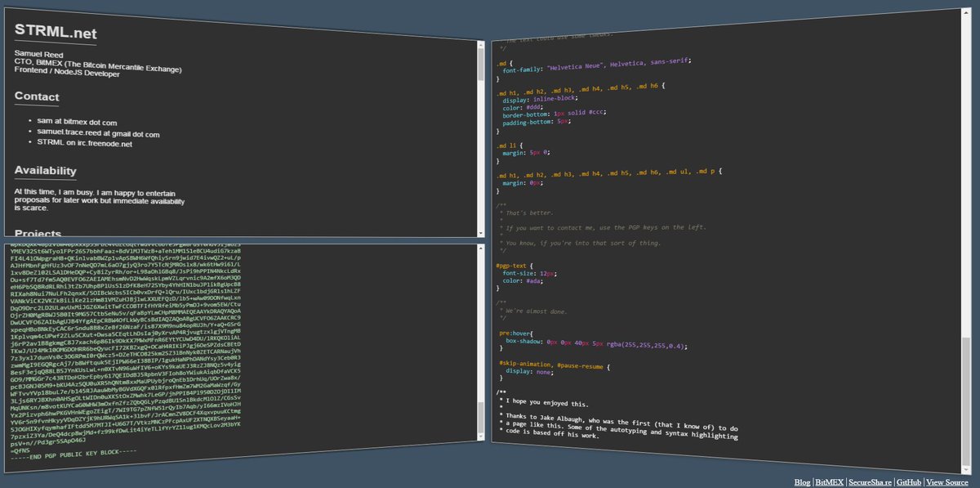This screenshot has width=980, height=488.
Task: Click the scrollbar of the STRML.net profile panel
Action: (x=481, y=139)
